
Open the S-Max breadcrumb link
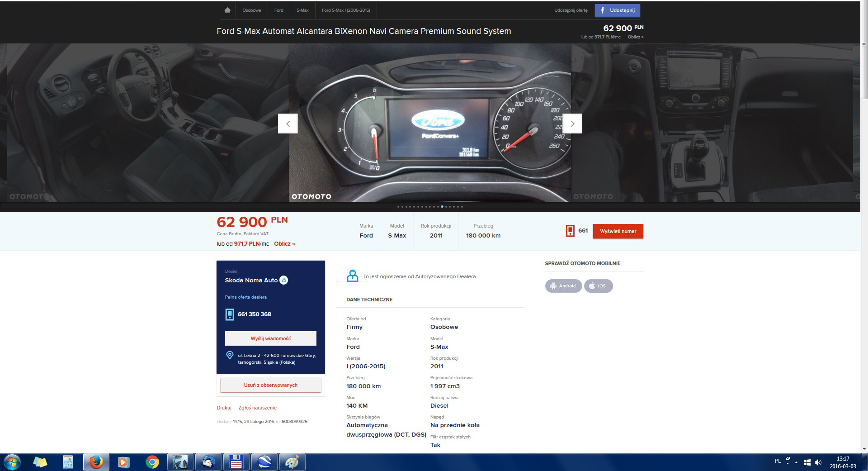[x=302, y=10]
